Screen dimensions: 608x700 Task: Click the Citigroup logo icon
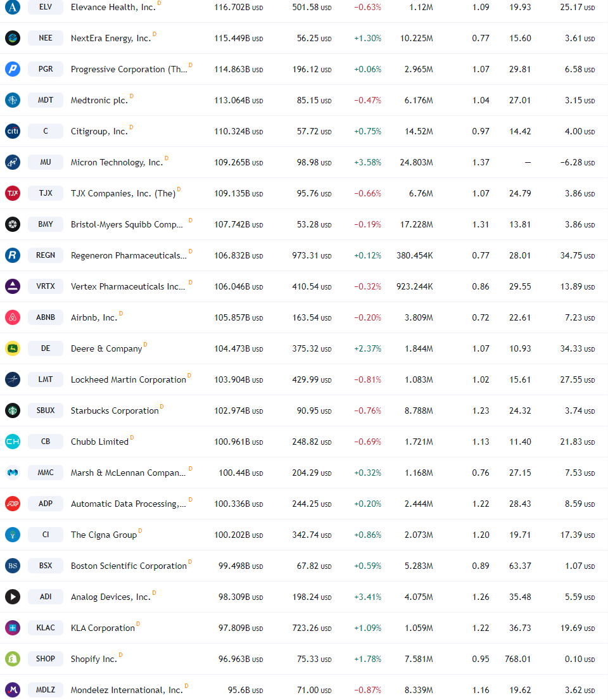(x=13, y=130)
